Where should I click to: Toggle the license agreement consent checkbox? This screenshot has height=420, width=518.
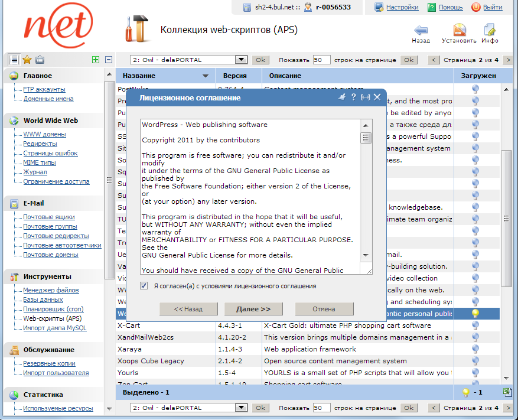click(x=144, y=286)
